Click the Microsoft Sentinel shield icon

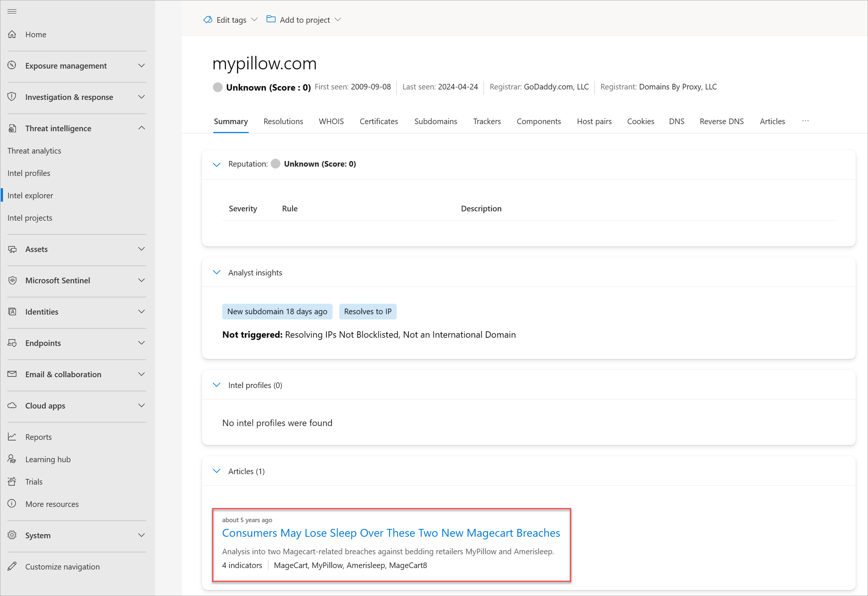point(12,280)
